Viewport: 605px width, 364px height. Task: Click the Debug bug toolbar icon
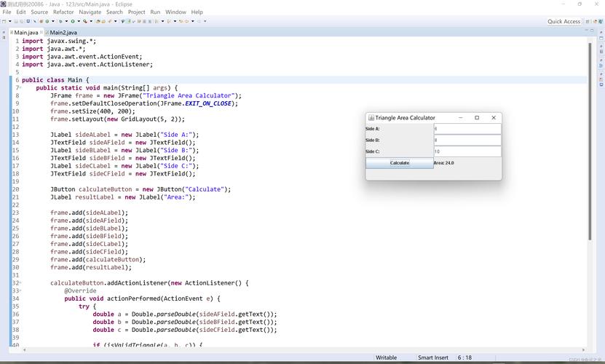(x=61, y=21)
